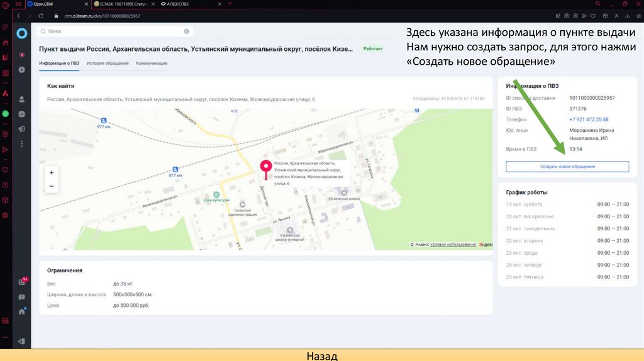Close the CTASK-15071959 browser tab
Screen dimensions: 644x361
pyautogui.click(x=153, y=4)
